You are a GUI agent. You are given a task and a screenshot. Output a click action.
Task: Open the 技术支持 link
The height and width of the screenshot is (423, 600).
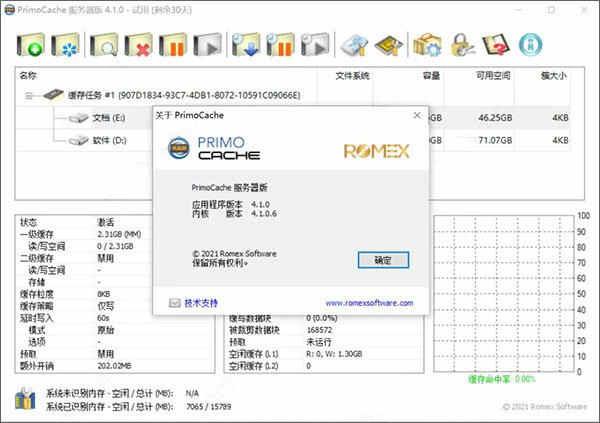coord(201,303)
